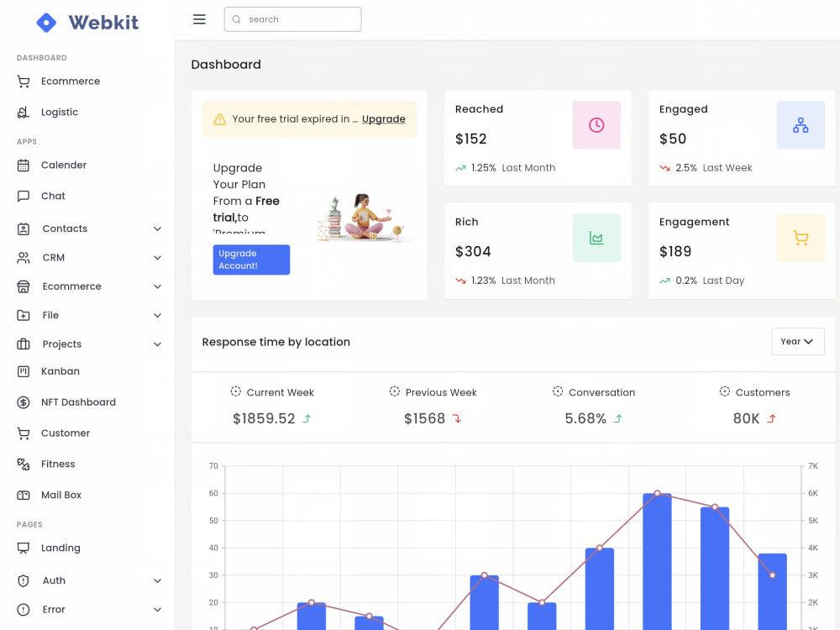Click the pink clock icon in Reached card
This screenshot has height=630, width=840.
click(596, 125)
